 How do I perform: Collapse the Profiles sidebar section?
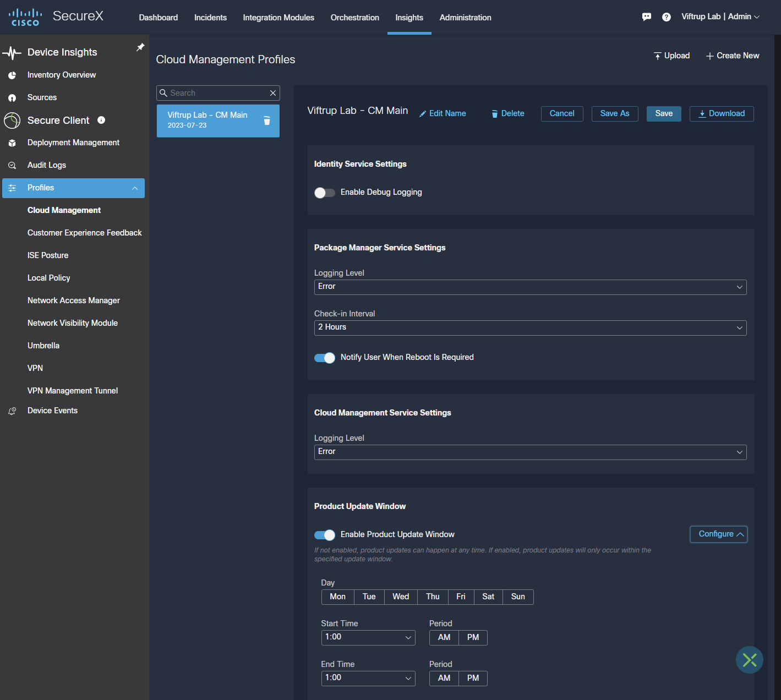(x=134, y=188)
